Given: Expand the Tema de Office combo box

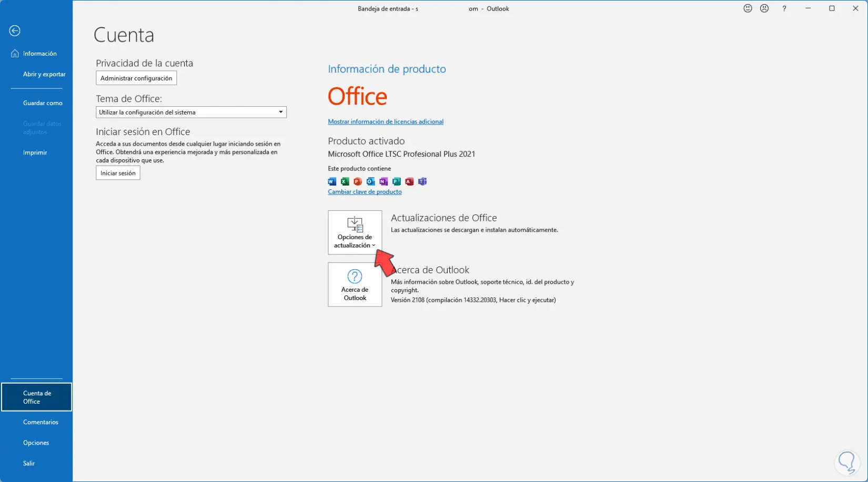Looking at the screenshot, I should [191, 112].
